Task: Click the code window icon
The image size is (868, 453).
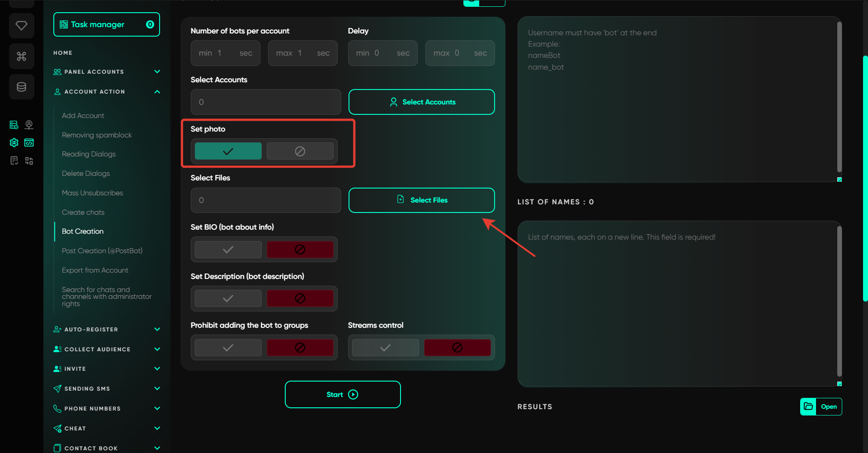Action: point(29,143)
